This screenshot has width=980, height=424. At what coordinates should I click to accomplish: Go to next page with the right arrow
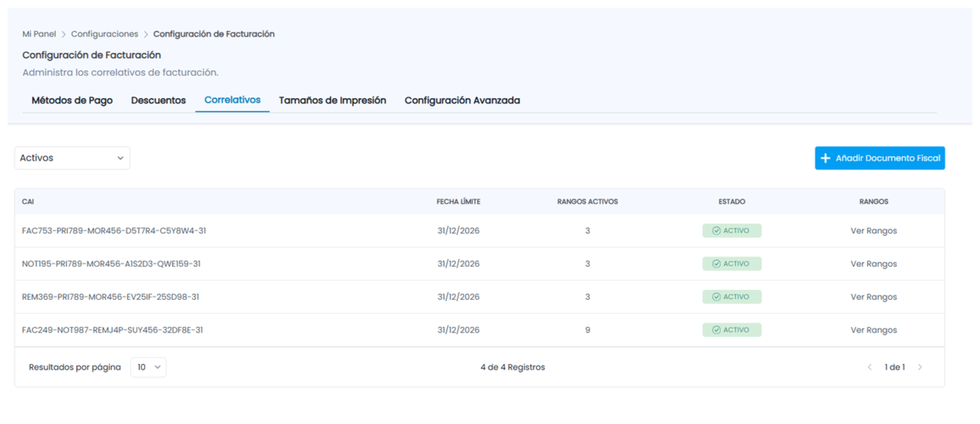pos(920,367)
